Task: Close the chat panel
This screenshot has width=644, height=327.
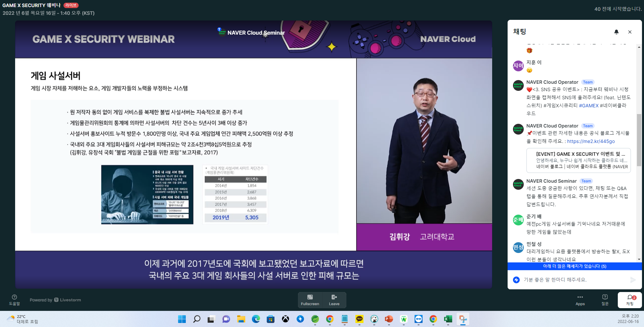Action: tap(630, 32)
